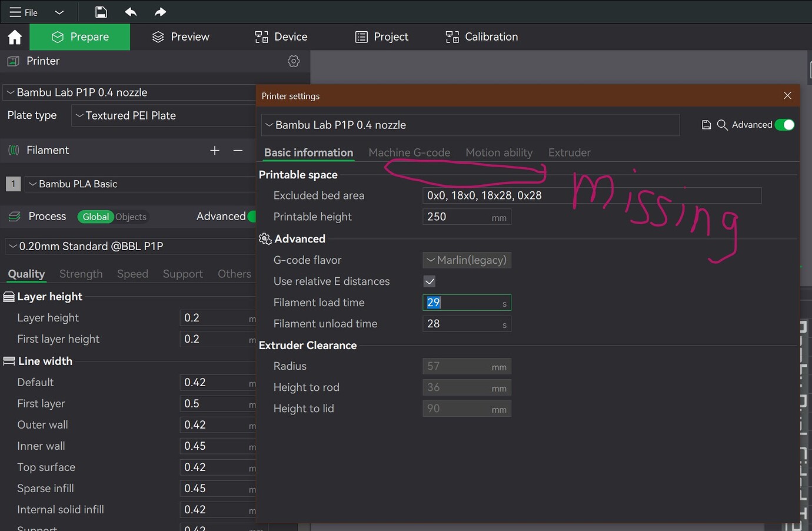Select the Basic information tab
Screen dimensions: 812x531
308,153
